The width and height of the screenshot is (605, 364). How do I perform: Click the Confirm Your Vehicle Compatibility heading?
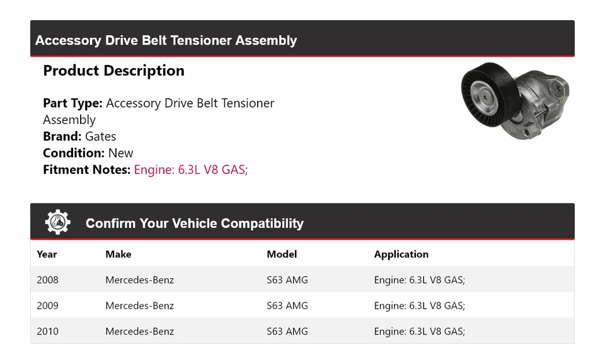tap(194, 224)
